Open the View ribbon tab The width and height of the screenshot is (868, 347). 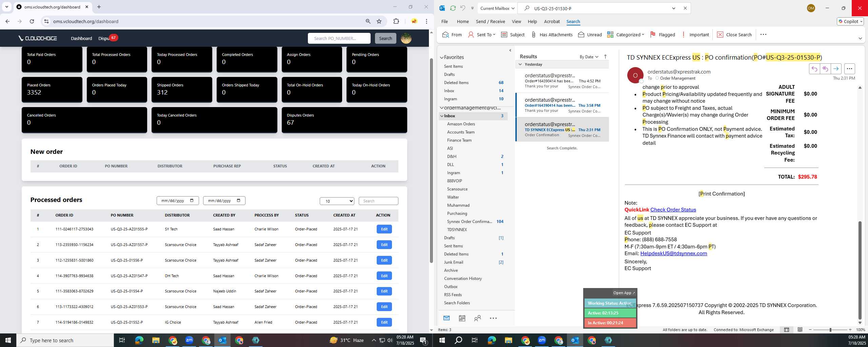pos(516,21)
